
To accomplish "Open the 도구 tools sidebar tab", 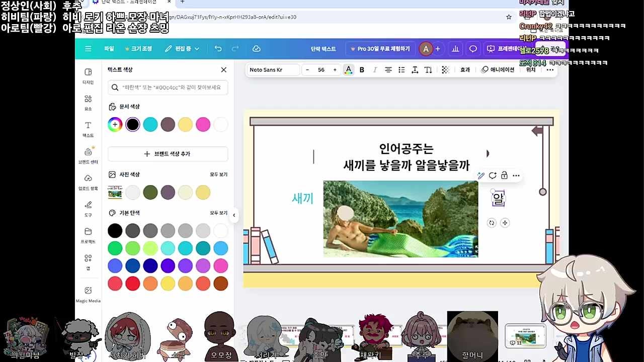I will (x=88, y=209).
